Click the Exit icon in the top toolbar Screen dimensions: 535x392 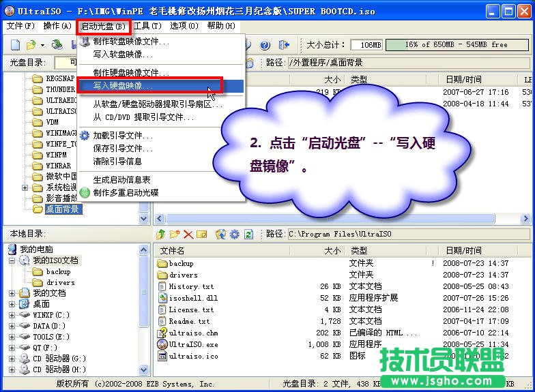point(284,45)
